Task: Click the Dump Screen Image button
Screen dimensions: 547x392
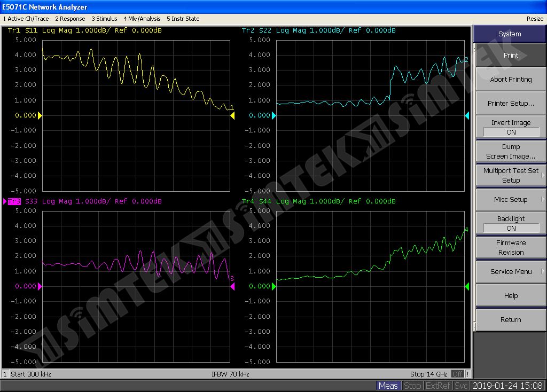Action: click(x=511, y=152)
